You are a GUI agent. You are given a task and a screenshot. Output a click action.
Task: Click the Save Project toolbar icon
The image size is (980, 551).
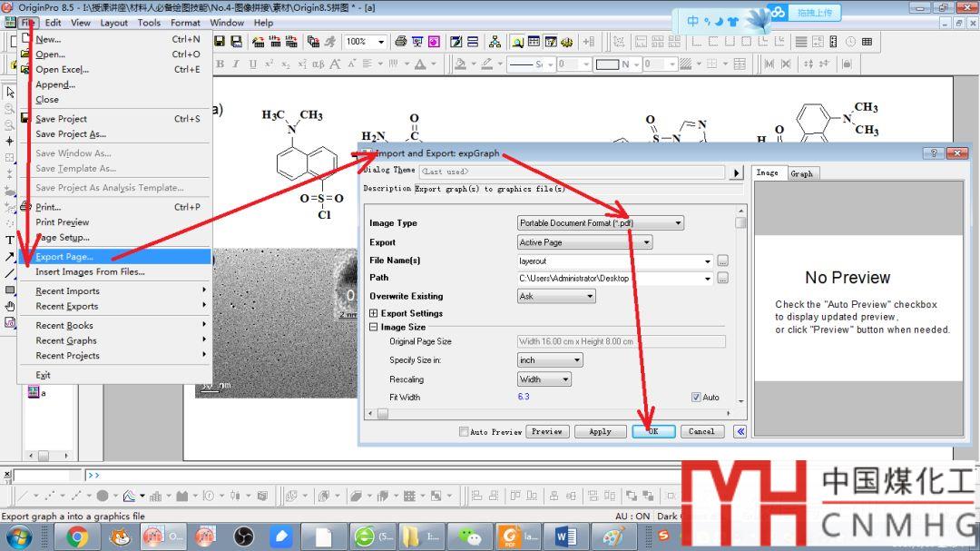[x=236, y=42]
